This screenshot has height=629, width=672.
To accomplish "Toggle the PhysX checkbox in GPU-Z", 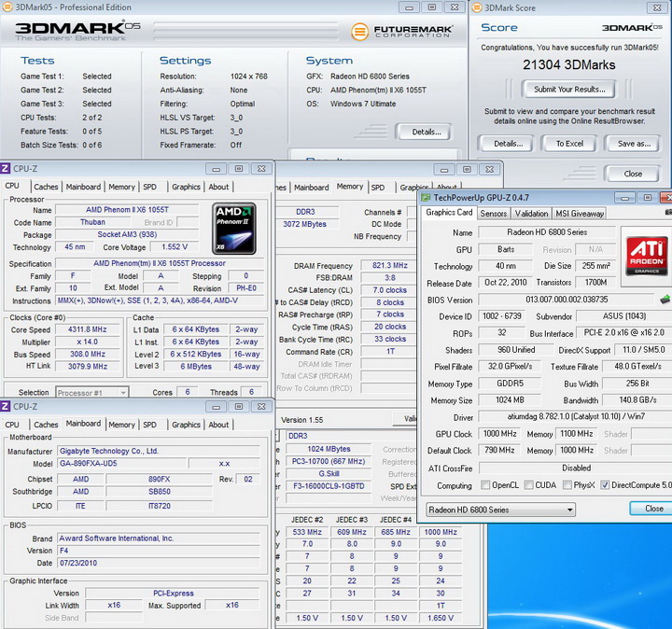I will click(x=567, y=484).
